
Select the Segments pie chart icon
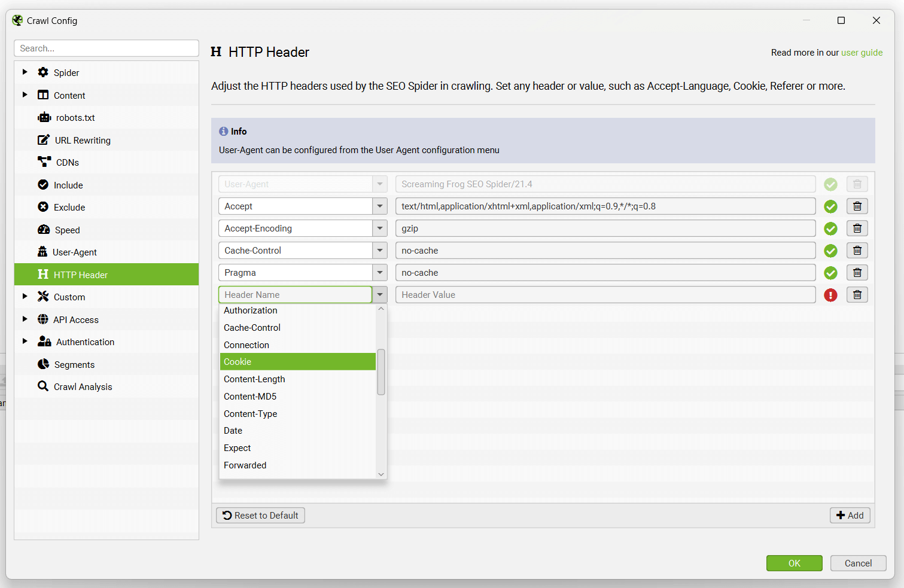43,364
